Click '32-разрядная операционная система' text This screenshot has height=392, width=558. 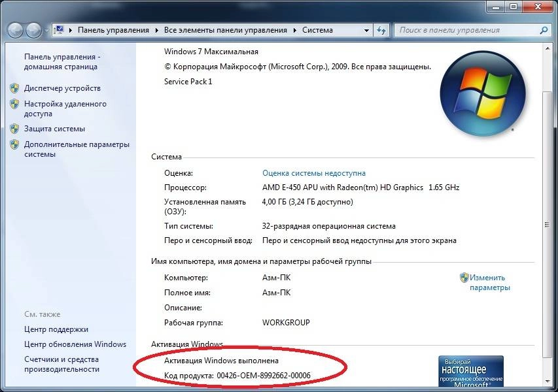329,226
